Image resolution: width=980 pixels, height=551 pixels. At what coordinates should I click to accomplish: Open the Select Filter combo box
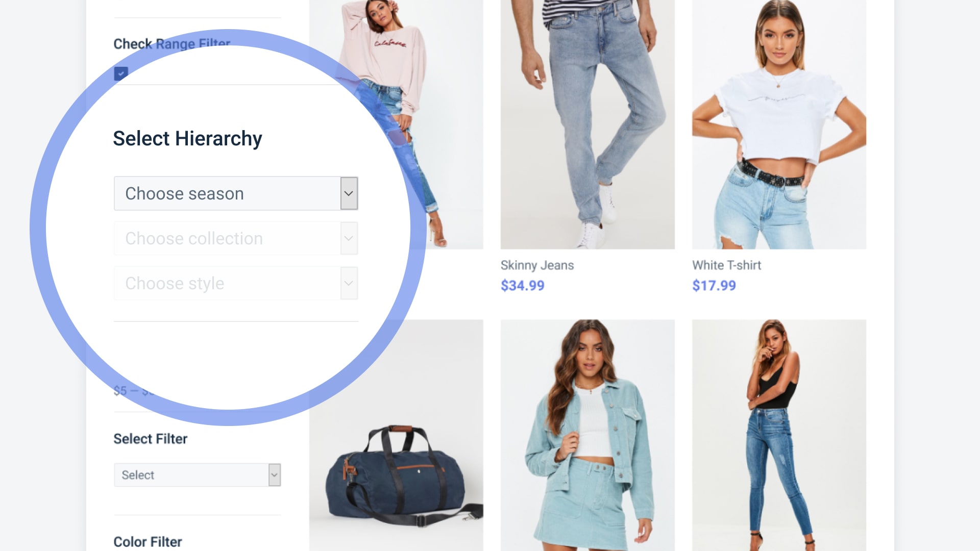coord(198,475)
